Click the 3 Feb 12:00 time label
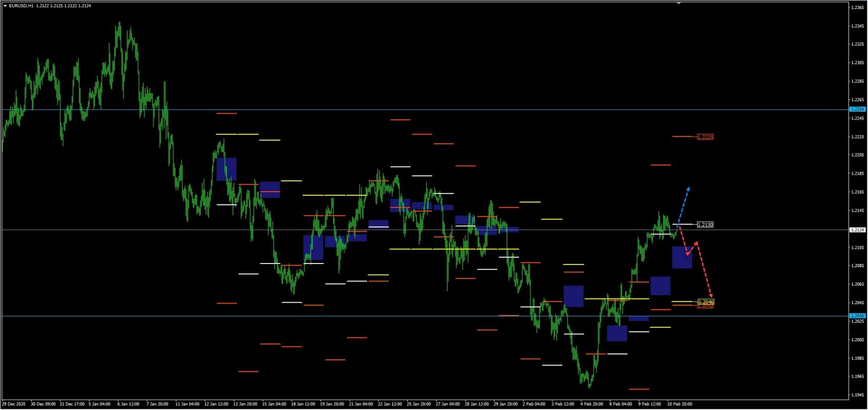The width and height of the screenshot is (868, 410). point(563,404)
